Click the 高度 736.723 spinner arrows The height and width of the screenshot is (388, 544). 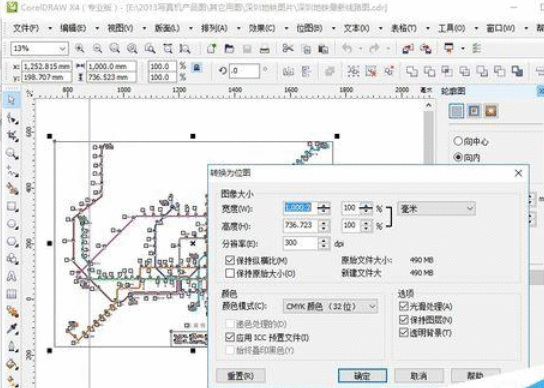324,226
